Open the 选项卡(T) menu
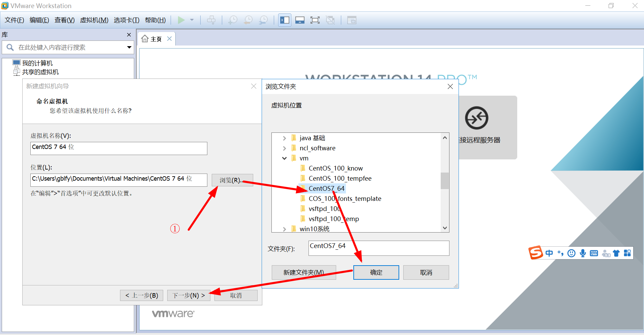644x335 pixels. click(126, 20)
